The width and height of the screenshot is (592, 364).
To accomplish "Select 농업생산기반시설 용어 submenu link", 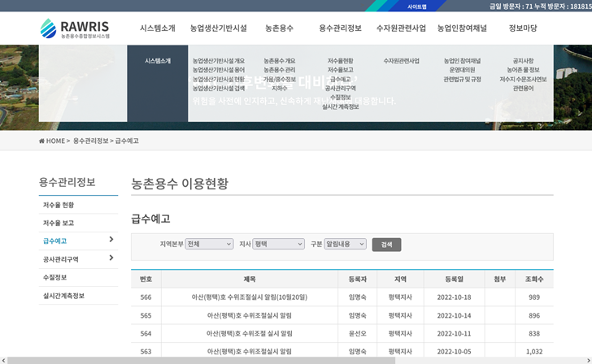I will click(219, 70).
